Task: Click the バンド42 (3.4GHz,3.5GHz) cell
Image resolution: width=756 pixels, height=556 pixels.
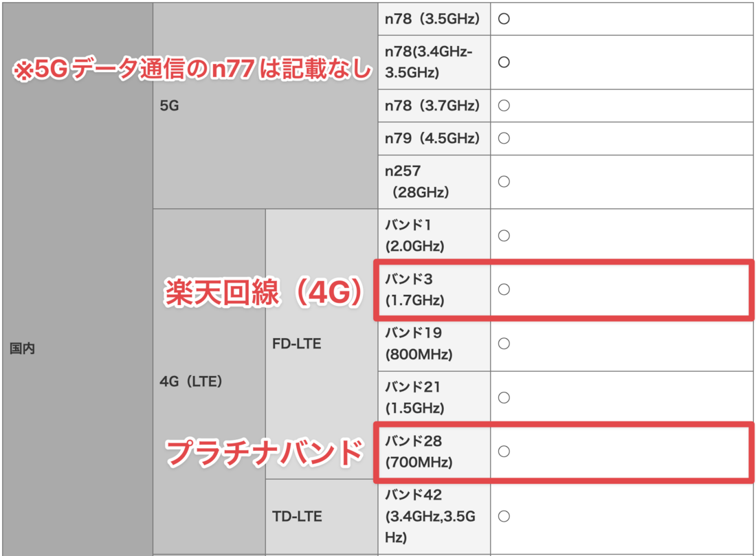Action: pos(434,516)
